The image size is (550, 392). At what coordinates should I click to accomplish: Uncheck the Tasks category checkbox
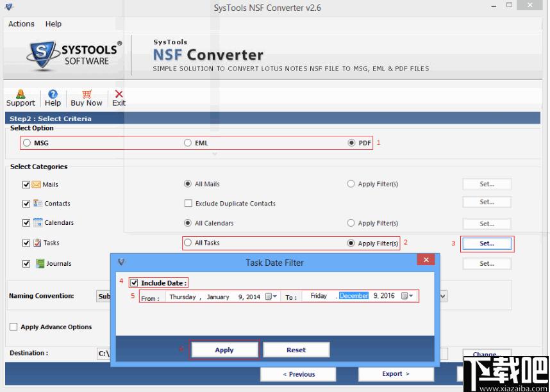click(26, 243)
